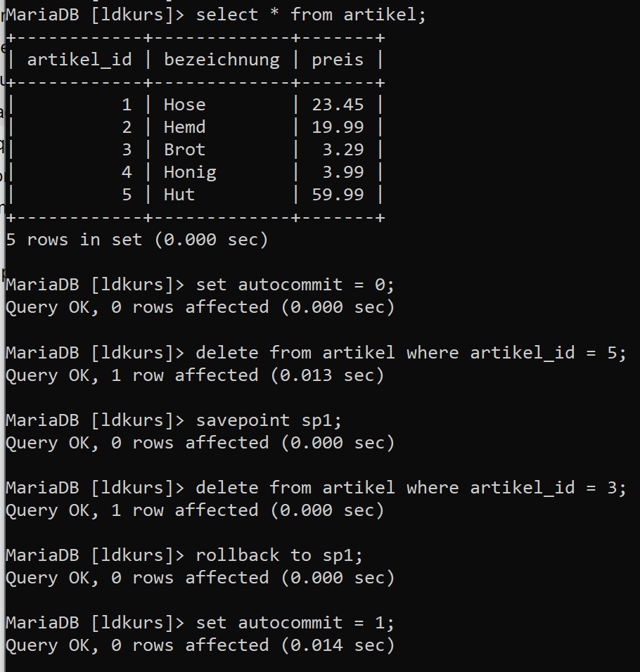Click the result line showing 0.013 sec

click(x=195, y=375)
